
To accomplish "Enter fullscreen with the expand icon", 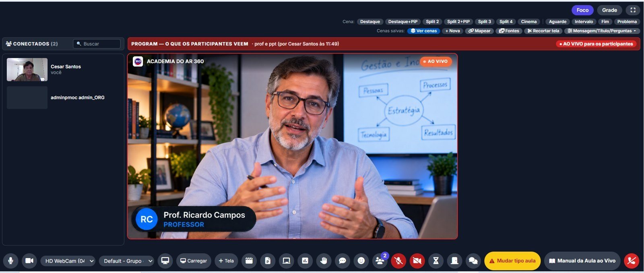I will [633, 10].
